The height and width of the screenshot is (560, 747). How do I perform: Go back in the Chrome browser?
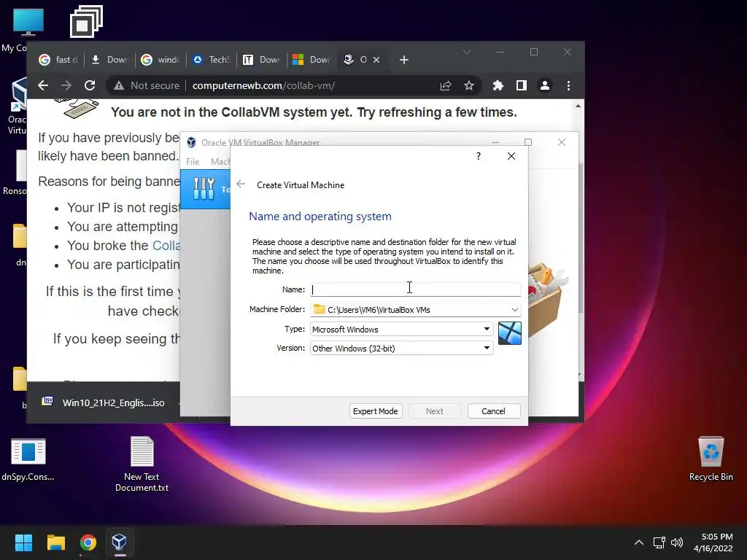coord(43,86)
